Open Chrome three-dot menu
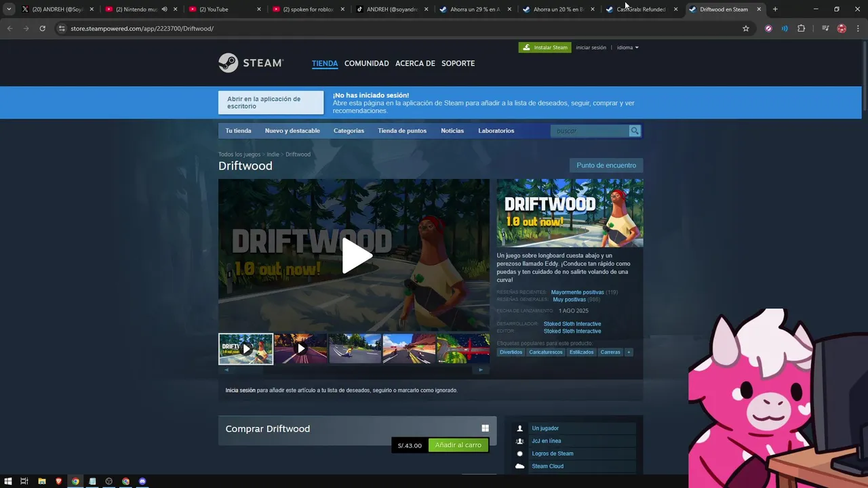This screenshot has height=488, width=868. [x=858, y=28]
